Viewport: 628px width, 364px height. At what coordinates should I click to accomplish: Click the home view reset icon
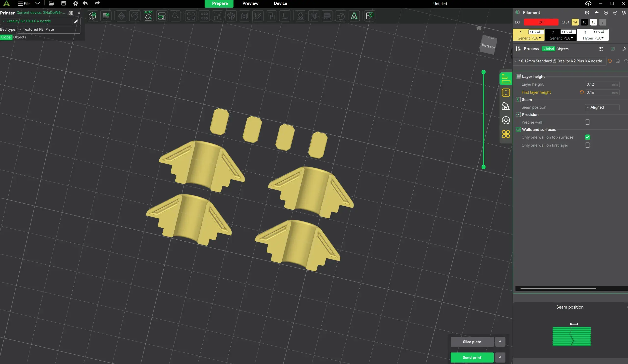point(478,28)
